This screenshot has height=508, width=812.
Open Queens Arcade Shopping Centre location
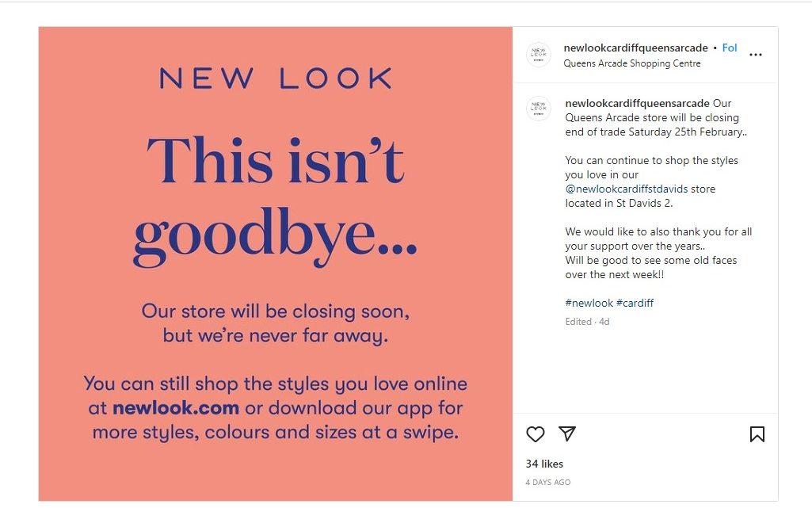[x=632, y=63]
